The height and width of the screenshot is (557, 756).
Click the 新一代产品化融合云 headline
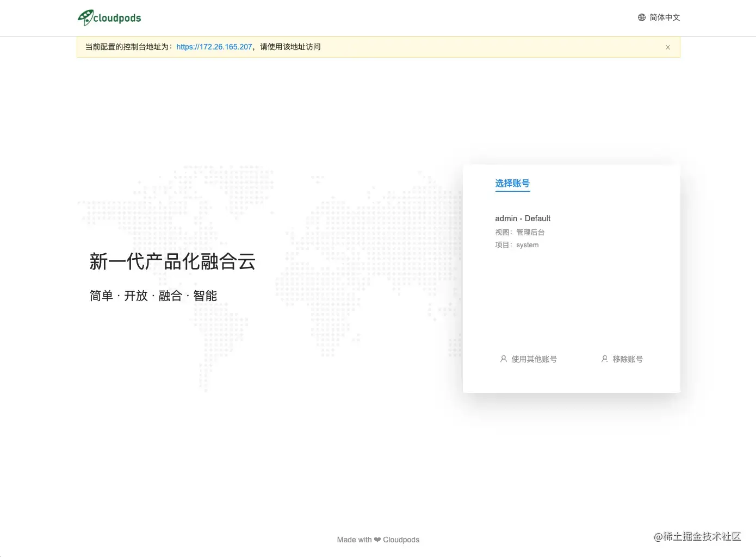(172, 261)
